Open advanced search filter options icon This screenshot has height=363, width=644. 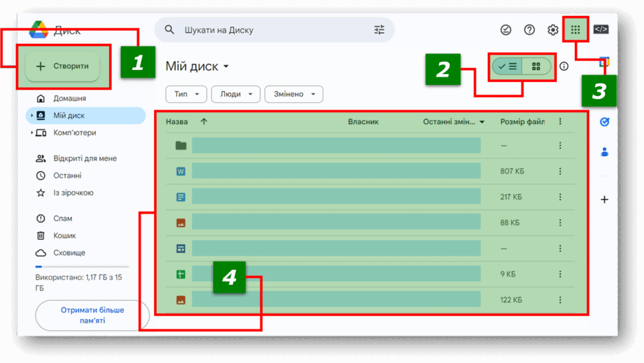[x=379, y=29]
